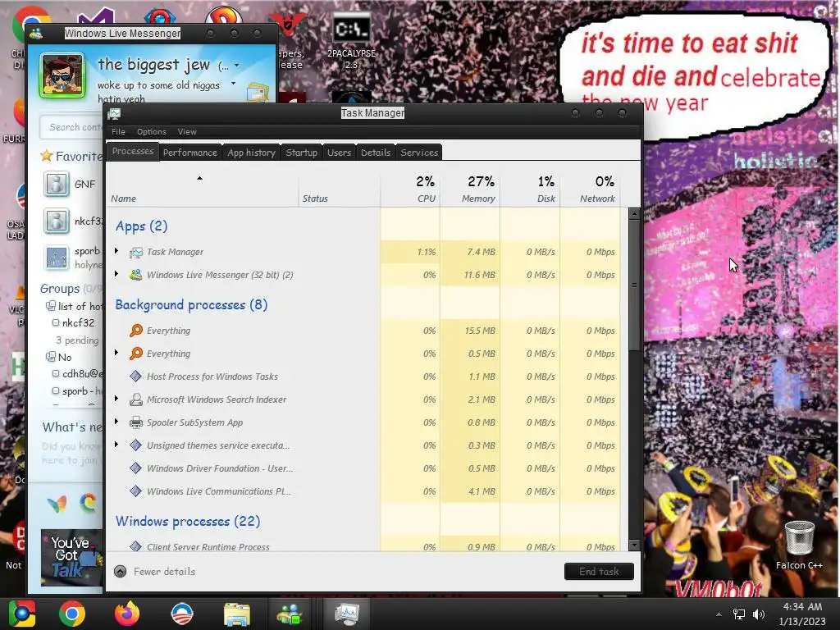Go to the Details tab
This screenshot has width=840, height=630.
376,153
